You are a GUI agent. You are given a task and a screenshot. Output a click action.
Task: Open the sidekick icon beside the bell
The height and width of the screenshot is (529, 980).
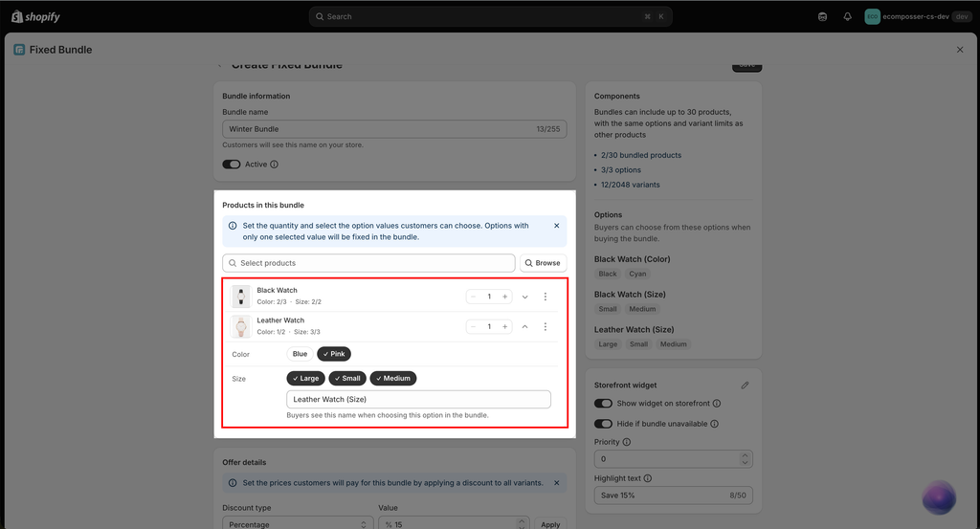click(822, 17)
